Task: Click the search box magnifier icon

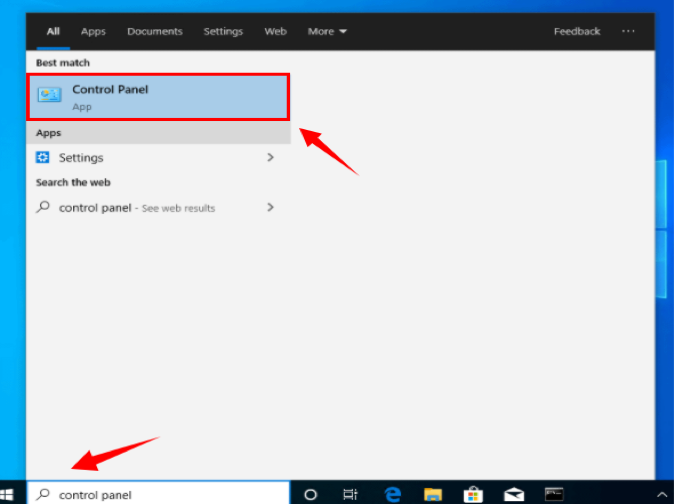Action: pyautogui.click(x=43, y=494)
